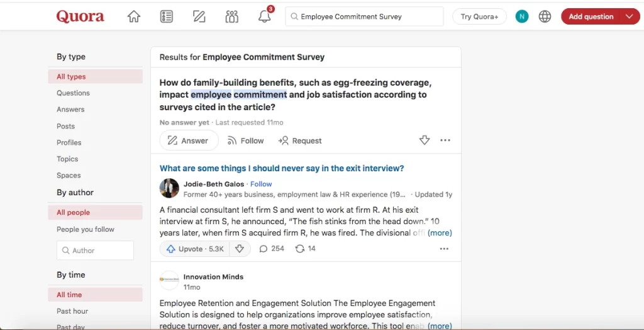This screenshot has width=644, height=330.
Task: Open Innovation Minds avatar
Action: 169,280
